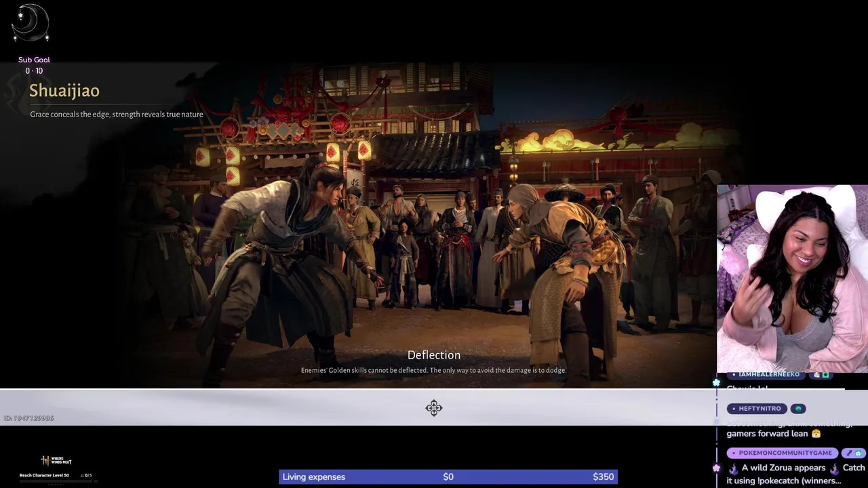Click the streamer webcam feed
This screenshot has width=868, height=488.
(x=792, y=279)
